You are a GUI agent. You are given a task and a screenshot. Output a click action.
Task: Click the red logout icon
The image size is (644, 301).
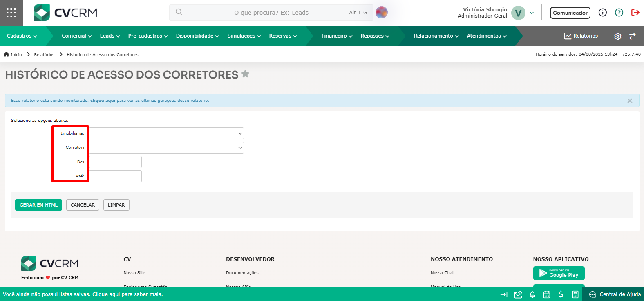coord(635,13)
